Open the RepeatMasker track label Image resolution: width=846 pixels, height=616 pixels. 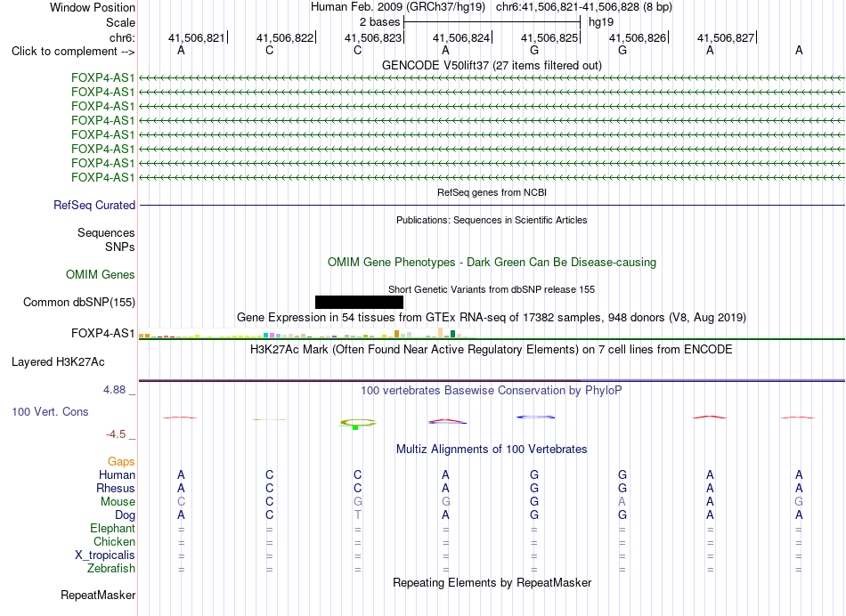(98, 595)
